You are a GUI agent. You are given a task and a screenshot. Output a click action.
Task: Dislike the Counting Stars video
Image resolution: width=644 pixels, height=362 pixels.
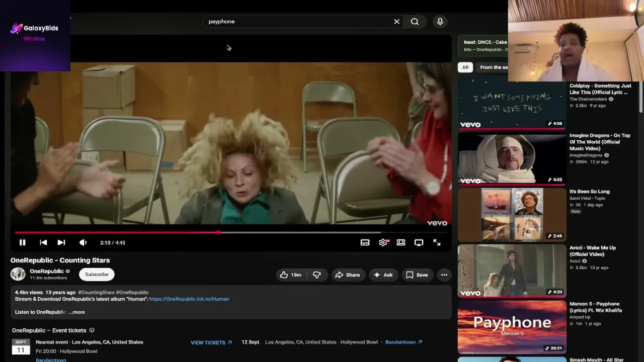click(316, 275)
